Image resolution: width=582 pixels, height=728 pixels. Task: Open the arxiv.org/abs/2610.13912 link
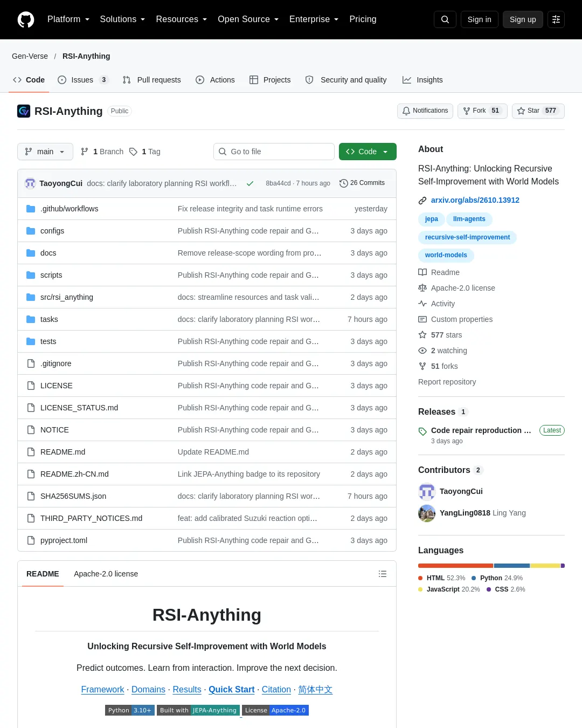click(475, 200)
